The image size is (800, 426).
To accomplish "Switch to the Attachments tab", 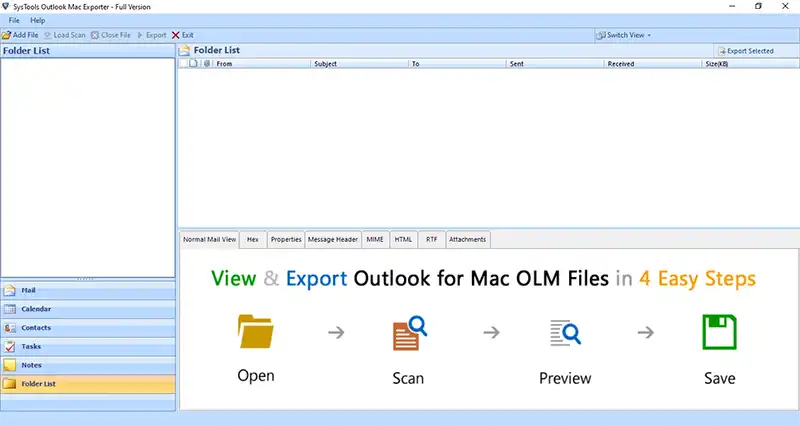I will click(468, 239).
